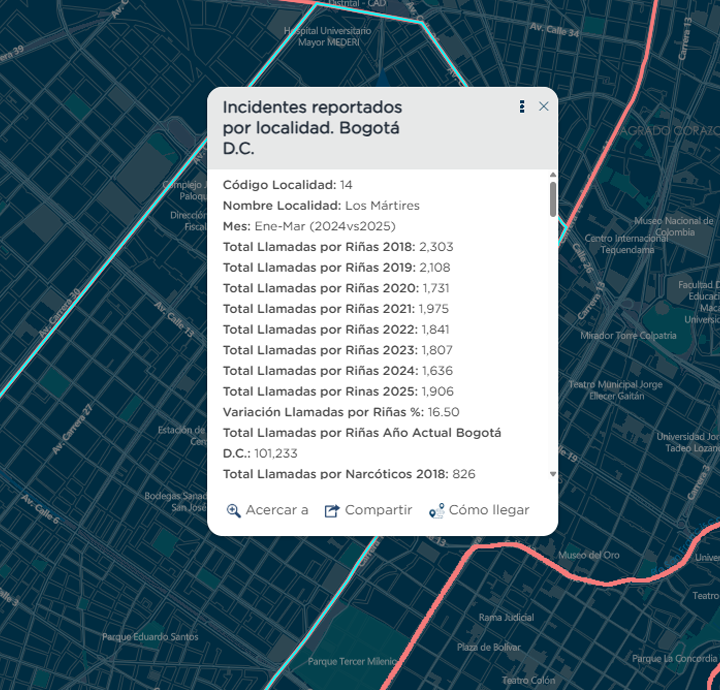Click the popup's vertical scrollbar thumb

point(553,199)
